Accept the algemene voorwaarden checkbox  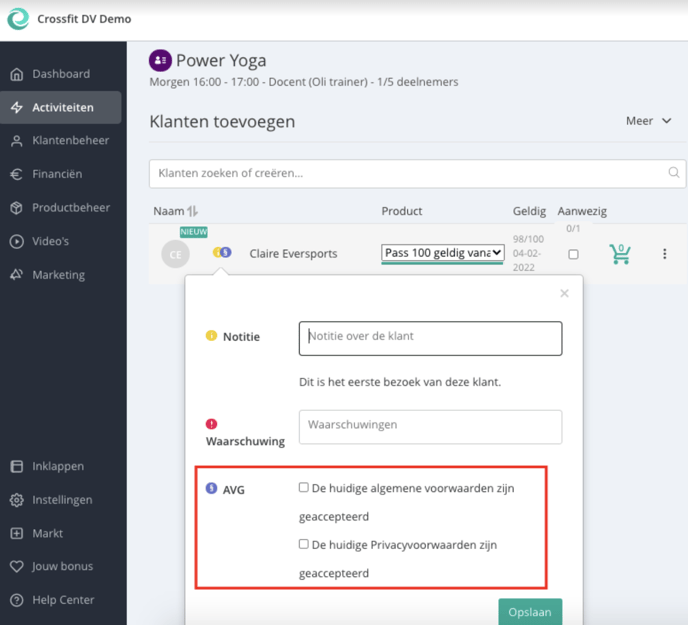click(x=304, y=488)
